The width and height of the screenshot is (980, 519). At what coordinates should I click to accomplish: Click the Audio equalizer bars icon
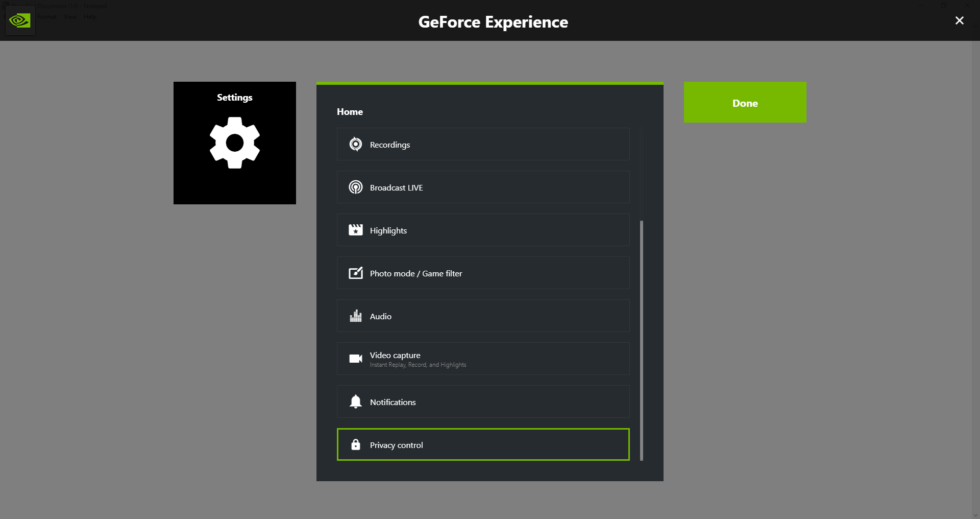pyautogui.click(x=356, y=316)
